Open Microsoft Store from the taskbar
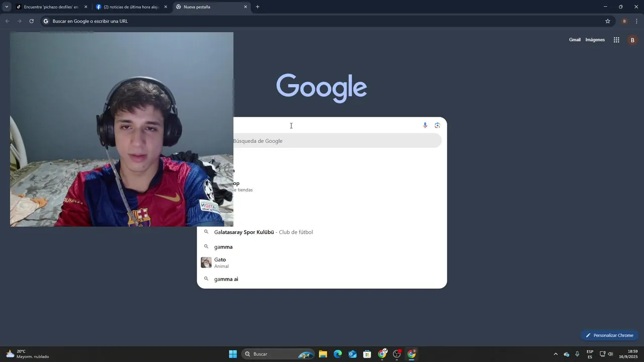Viewport: 644px width, 362px height. [367, 354]
